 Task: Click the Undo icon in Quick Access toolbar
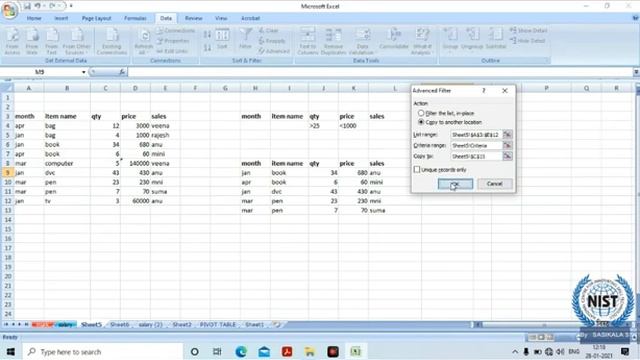click(37, 6)
